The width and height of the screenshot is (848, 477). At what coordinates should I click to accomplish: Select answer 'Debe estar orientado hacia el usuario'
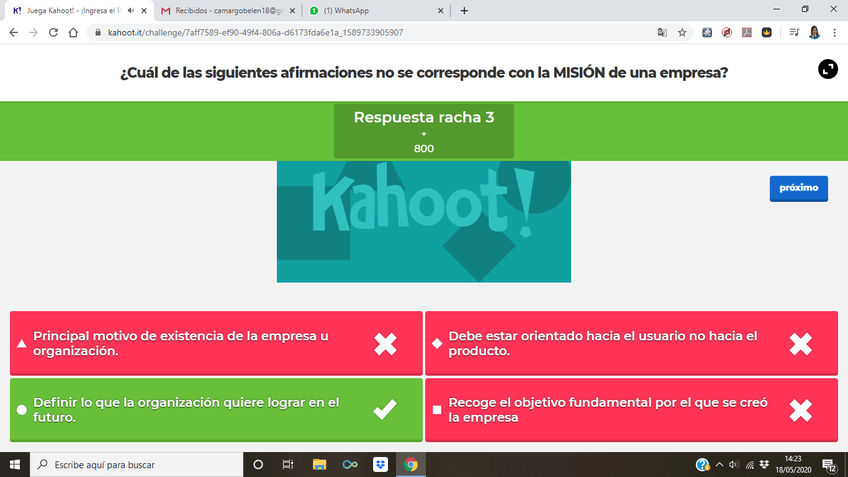pyautogui.click(x=631, y=343)
